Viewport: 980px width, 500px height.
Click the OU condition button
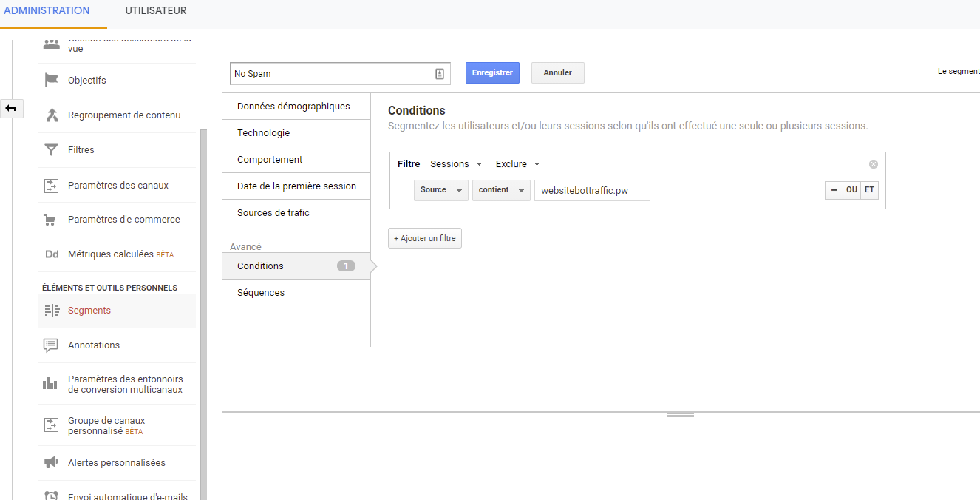851,190
